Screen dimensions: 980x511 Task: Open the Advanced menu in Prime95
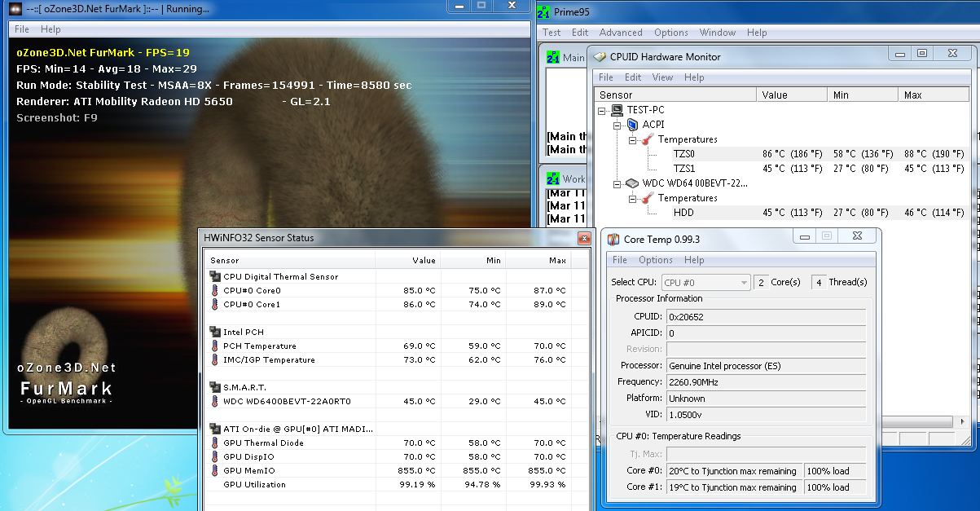[x=621, y=33]
